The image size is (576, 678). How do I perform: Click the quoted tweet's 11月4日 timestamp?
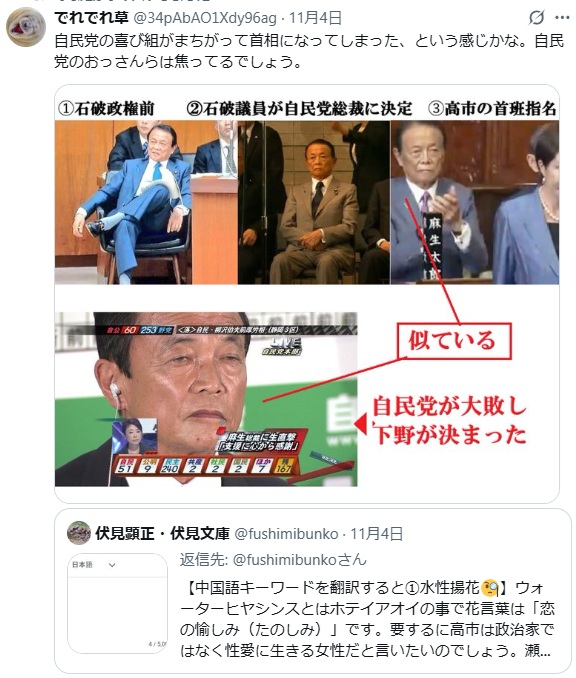(377, 534)
